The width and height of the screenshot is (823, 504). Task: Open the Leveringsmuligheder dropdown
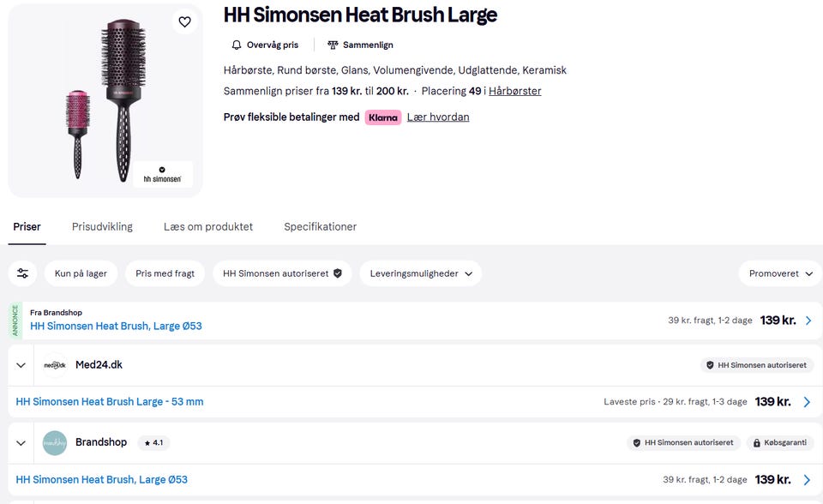(x=420, y=273)
